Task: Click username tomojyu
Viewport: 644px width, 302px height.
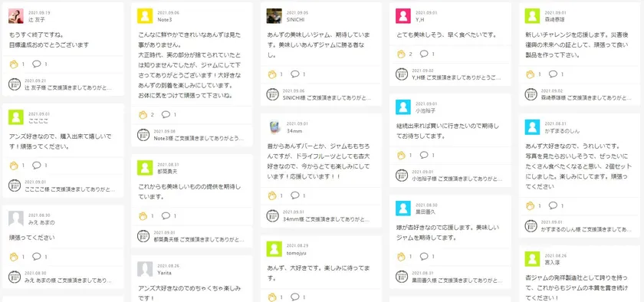Action: pos(297,253)
